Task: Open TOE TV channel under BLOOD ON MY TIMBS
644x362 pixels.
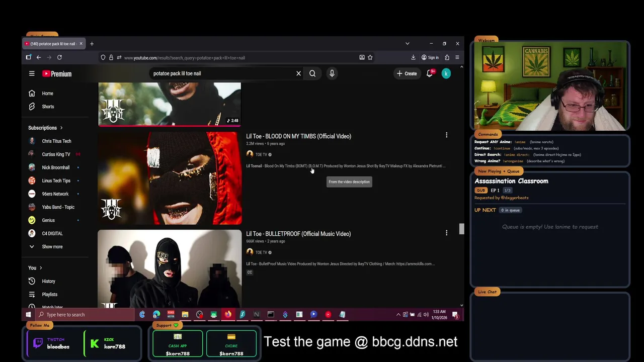Action: click(261, 154)
